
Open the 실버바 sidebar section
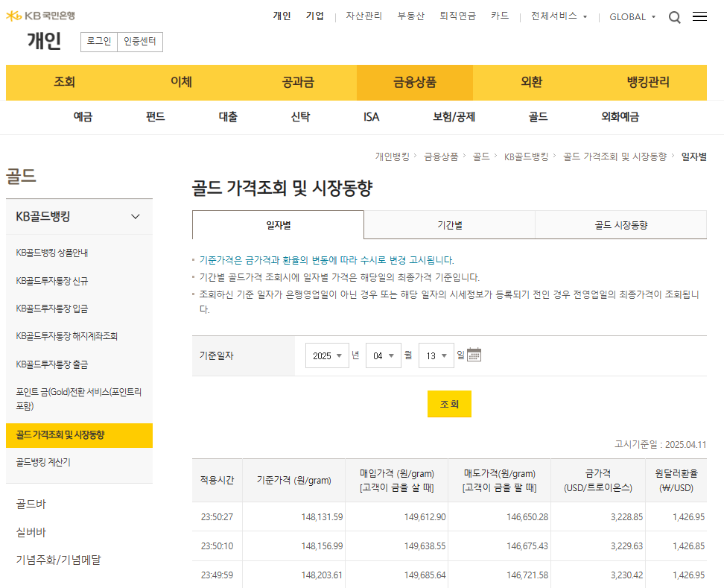click(x=31, y=532)
